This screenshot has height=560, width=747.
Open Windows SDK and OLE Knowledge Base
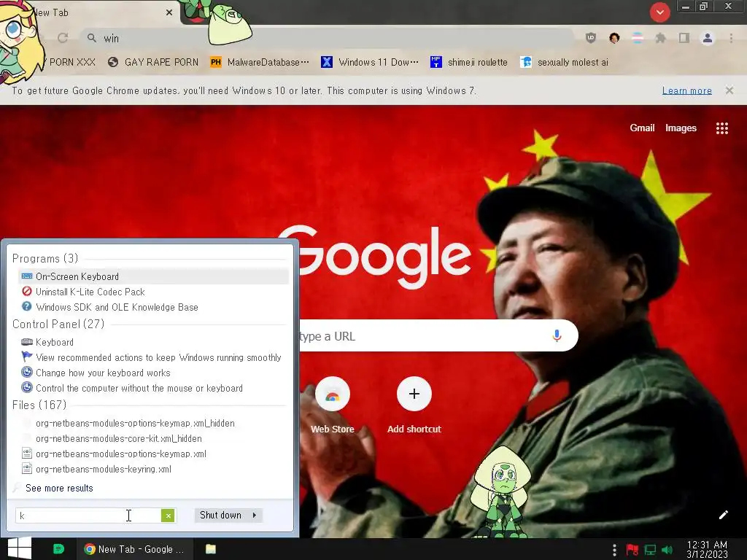153,307
